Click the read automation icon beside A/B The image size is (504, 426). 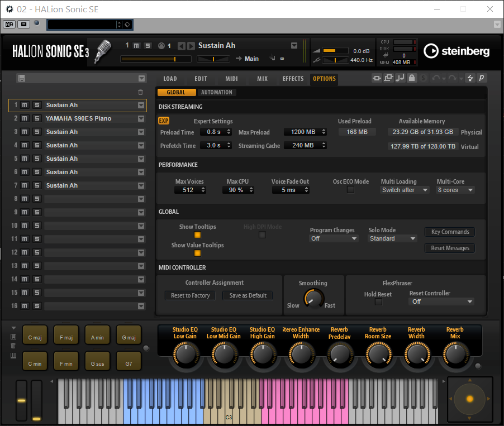[x=23, y=24]
